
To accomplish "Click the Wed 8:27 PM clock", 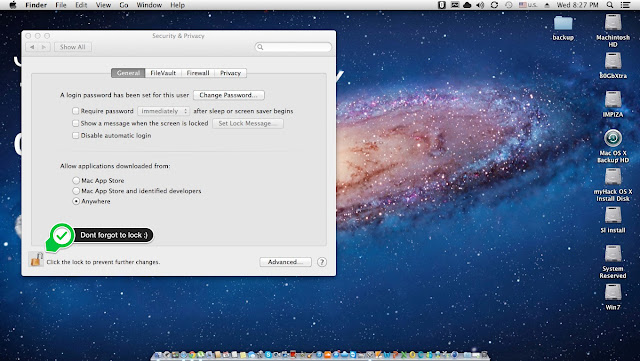I will click(x=578, y=5).
